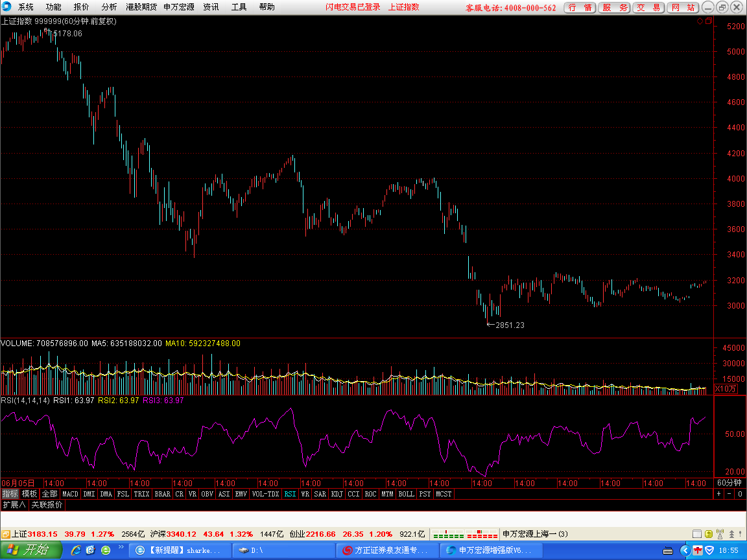Switch indicator to MACD
The image size is (747, 560).
coord(71,494)
